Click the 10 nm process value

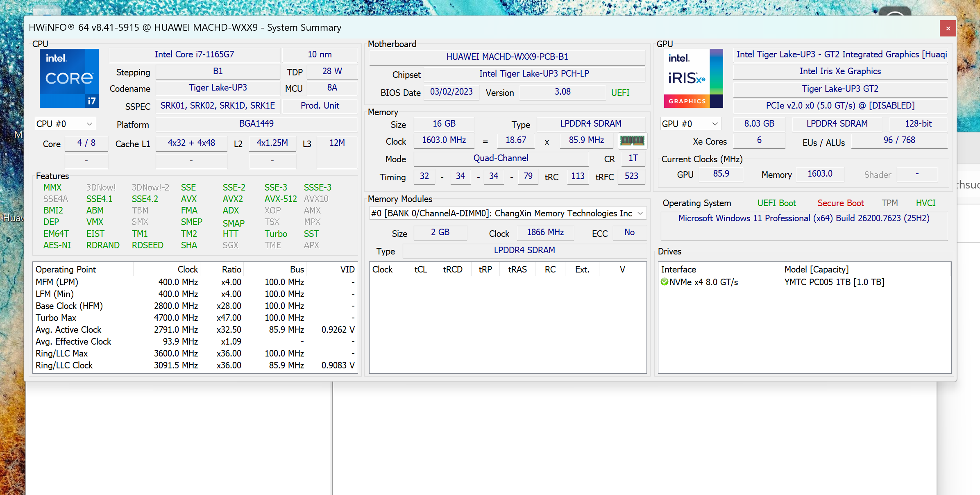320,54
